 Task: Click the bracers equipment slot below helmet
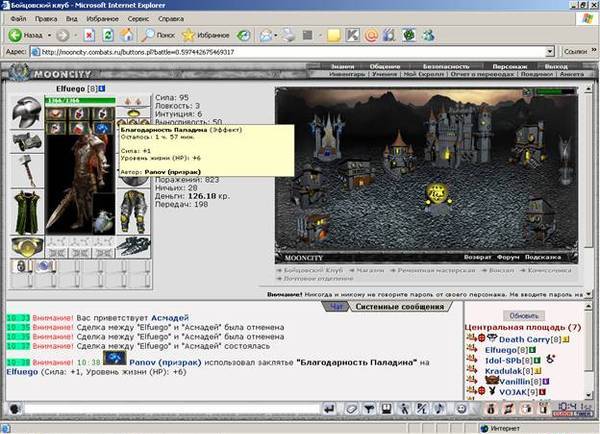click(26, 142)
